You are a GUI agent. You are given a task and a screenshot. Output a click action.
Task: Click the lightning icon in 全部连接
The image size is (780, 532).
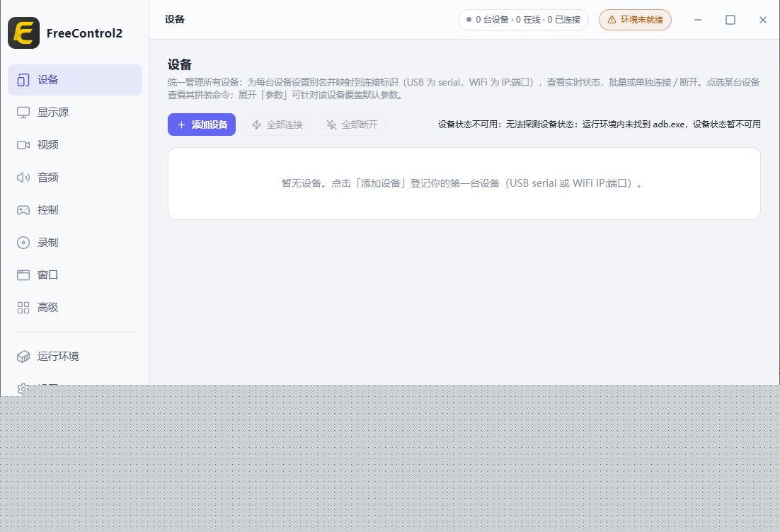point(257,125)
